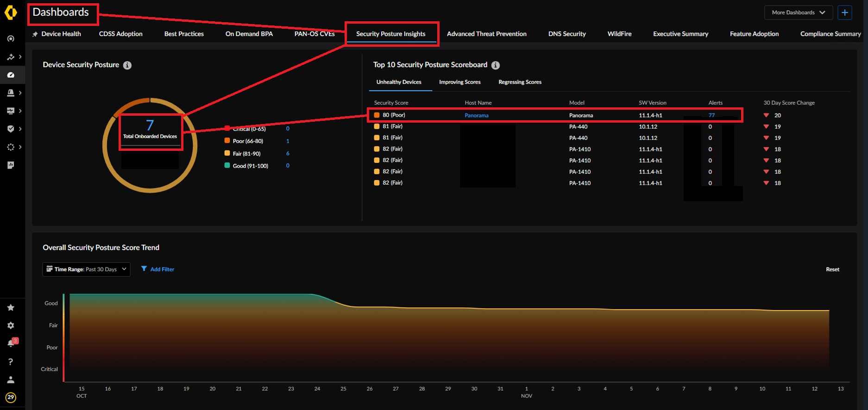
Task: Open the Time Range Past 30 Days dropdown
Action: (x=86, y=269)
